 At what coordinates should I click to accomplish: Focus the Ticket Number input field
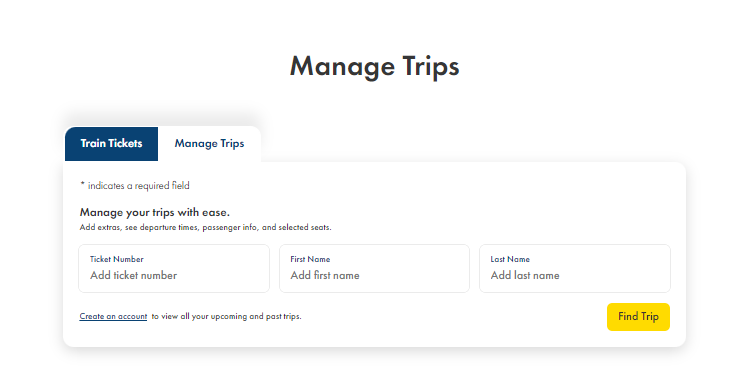point(174,269)
